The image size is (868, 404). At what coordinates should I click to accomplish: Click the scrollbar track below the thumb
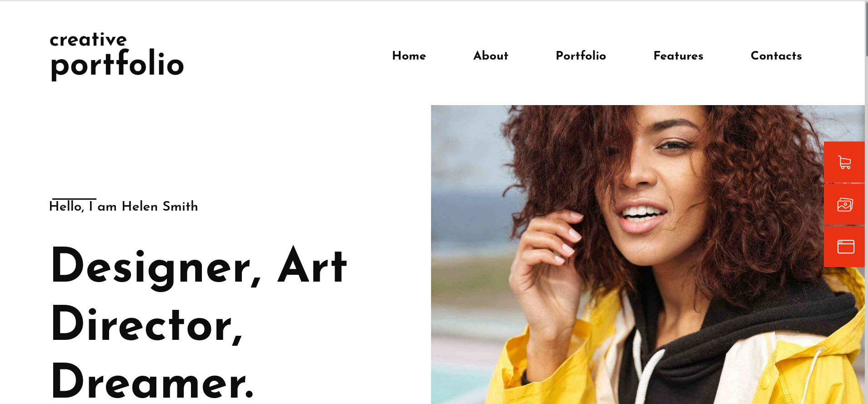pos(866,227)
